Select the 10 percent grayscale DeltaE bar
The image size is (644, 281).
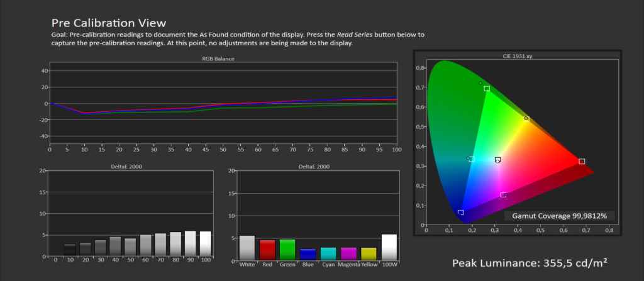(70, 250)
